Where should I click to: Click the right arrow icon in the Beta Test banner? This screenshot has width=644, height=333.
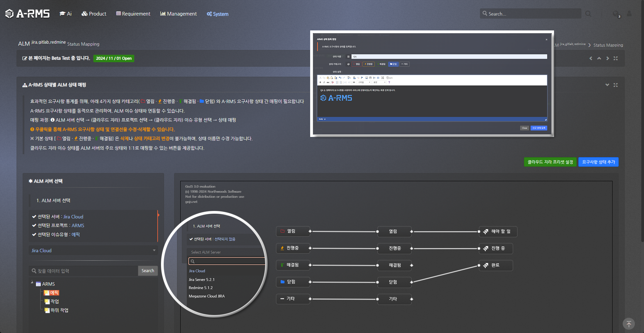pos(607,58)
